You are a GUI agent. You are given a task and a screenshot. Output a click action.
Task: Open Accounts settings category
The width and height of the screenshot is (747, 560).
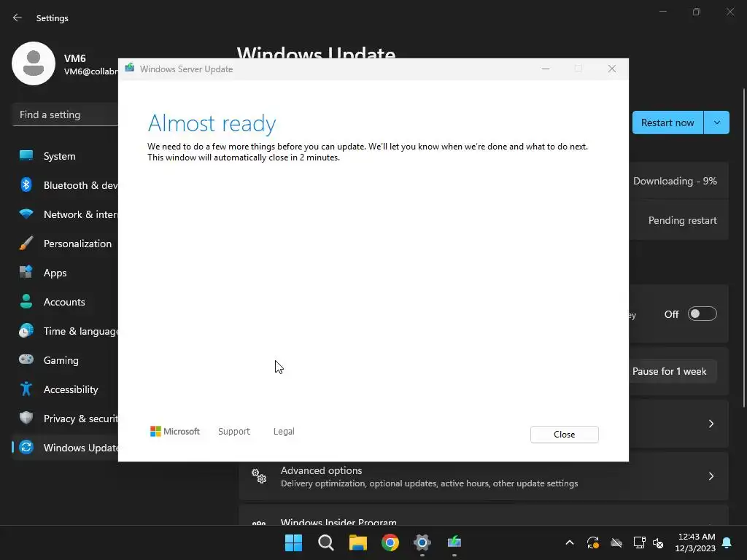point(65,302)
